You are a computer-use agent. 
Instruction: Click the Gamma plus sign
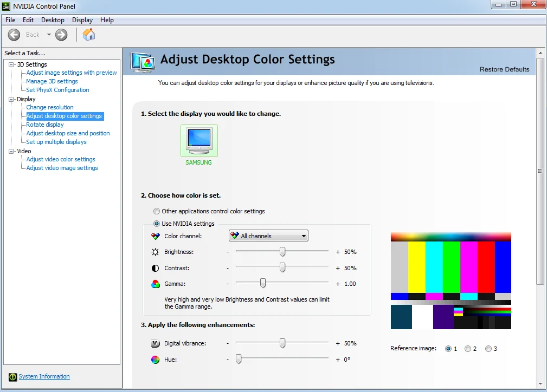click(x=338, y=284)
